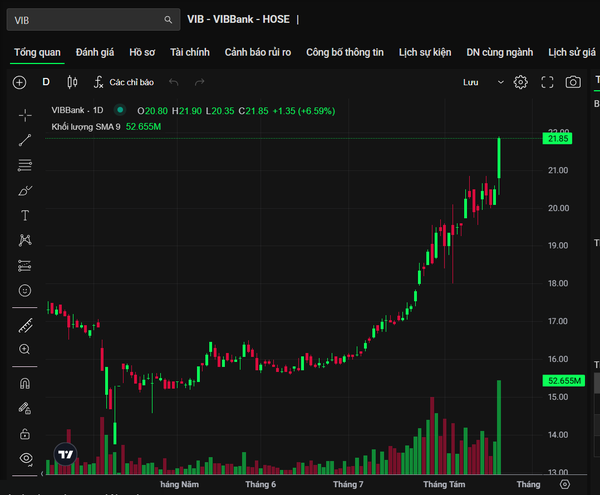
Task: Open the candlestick chart style selector
Action: coord(72,82)
